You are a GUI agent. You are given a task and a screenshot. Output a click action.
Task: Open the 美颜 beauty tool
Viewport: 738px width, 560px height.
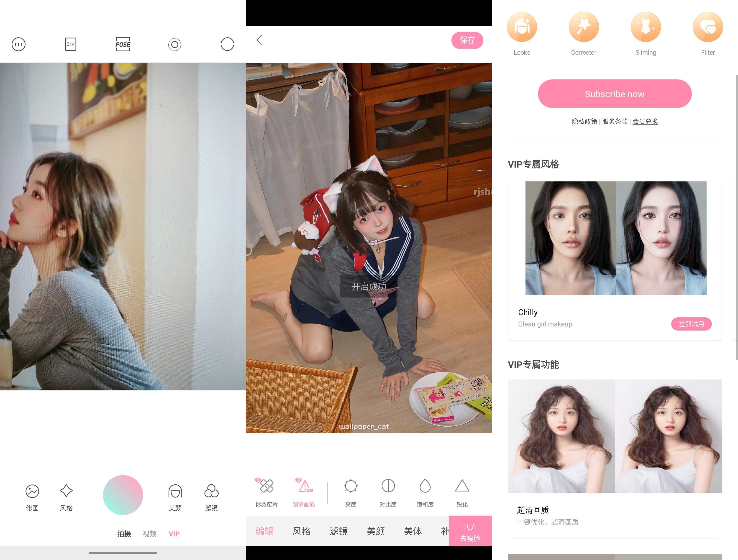pyautogui.click(x=175, y=498)
